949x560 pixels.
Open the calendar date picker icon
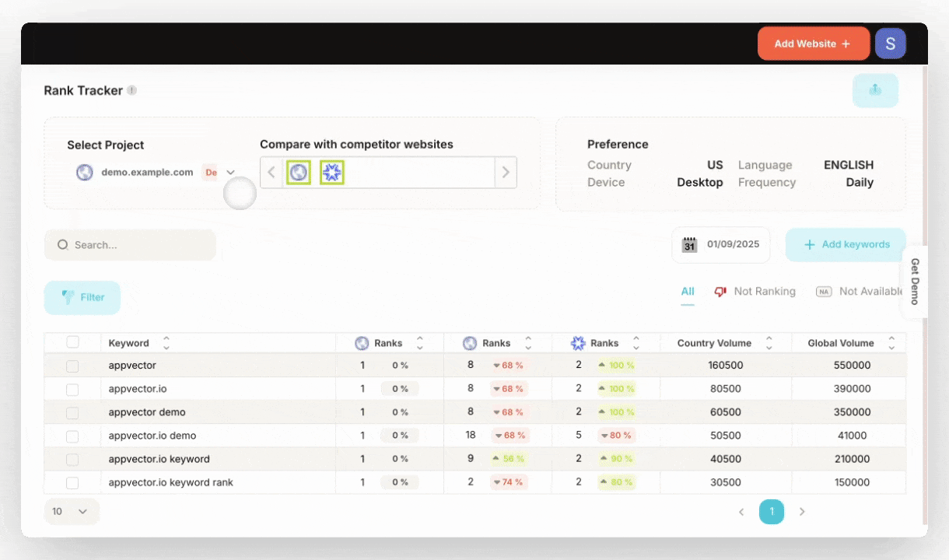tap(689, 245)
